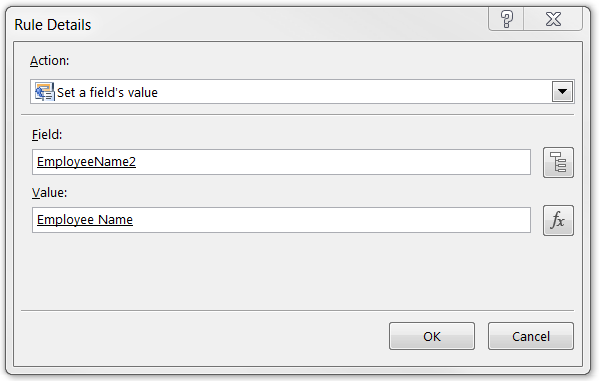The height and width of the screenshot is (381, 599).
Task: Expand the Action dropdown arrow
Action: click(562, 92)
